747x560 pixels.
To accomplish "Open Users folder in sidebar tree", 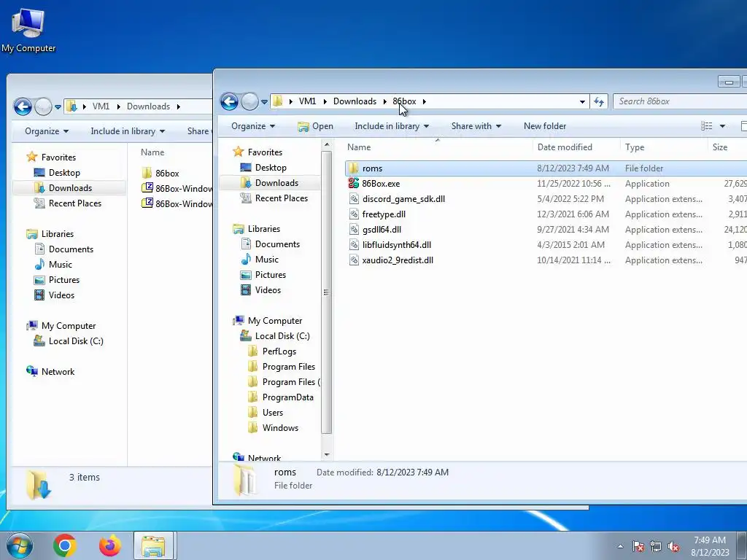I will coord(273,413).
